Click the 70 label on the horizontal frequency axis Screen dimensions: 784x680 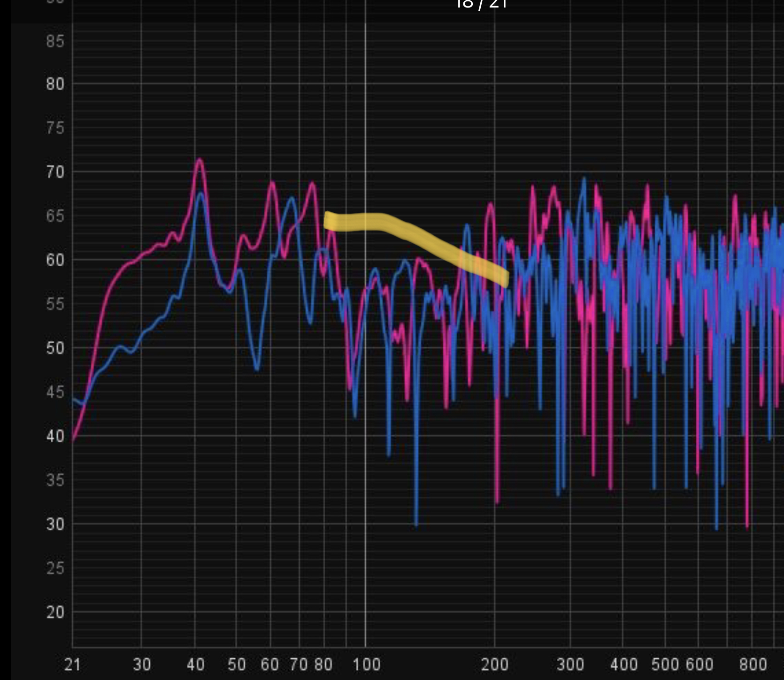299,665
